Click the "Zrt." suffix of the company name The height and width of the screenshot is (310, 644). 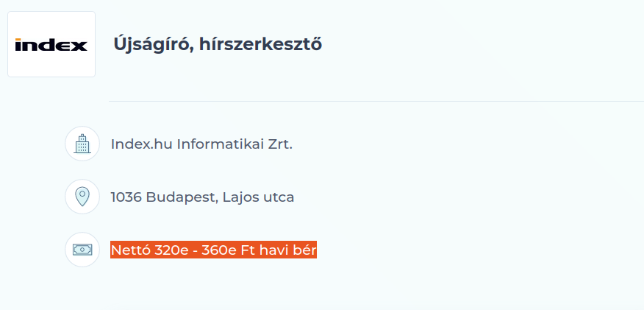[x=280, y=144]
